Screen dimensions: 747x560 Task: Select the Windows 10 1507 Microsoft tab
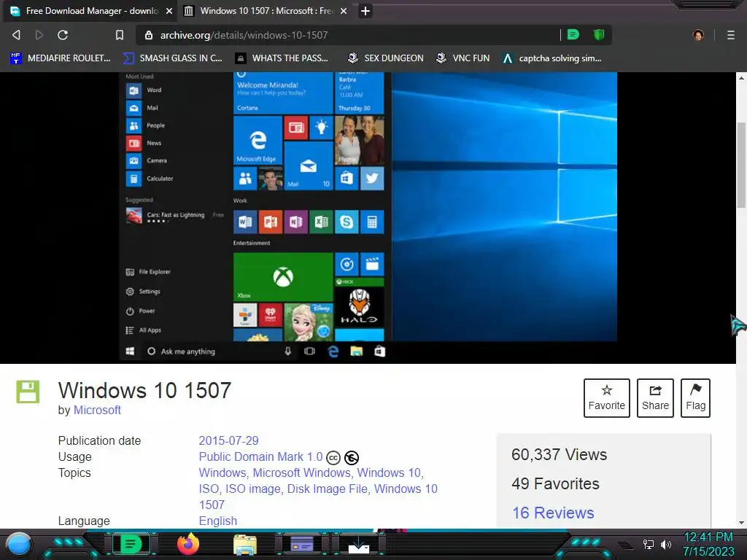click(266, 11)
